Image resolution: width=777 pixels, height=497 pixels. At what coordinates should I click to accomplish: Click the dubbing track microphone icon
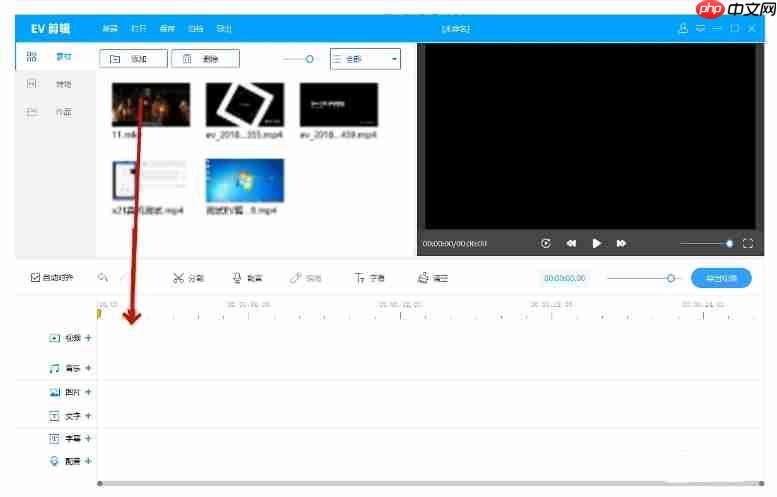[55, 461]
